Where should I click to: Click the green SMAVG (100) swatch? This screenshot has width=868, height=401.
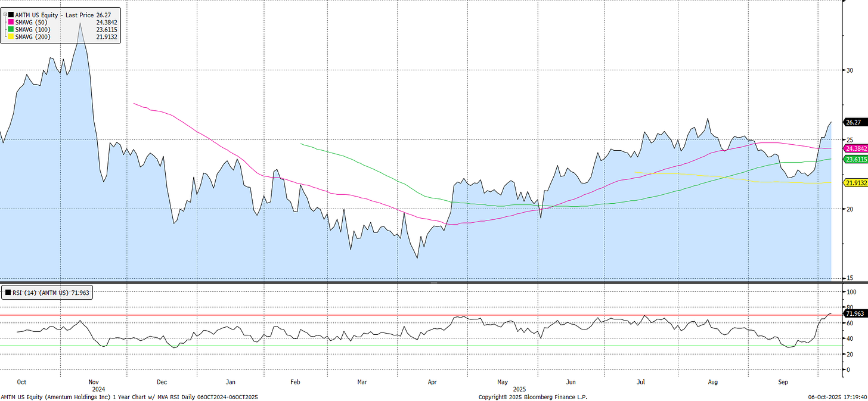click(x=11, y=29)
